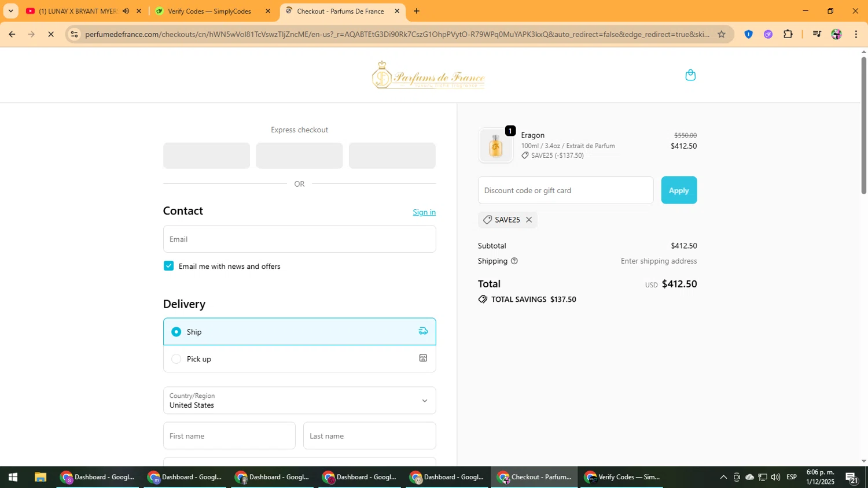Focus the First name field
Viewport: 868px width, 488px height.
229,435
